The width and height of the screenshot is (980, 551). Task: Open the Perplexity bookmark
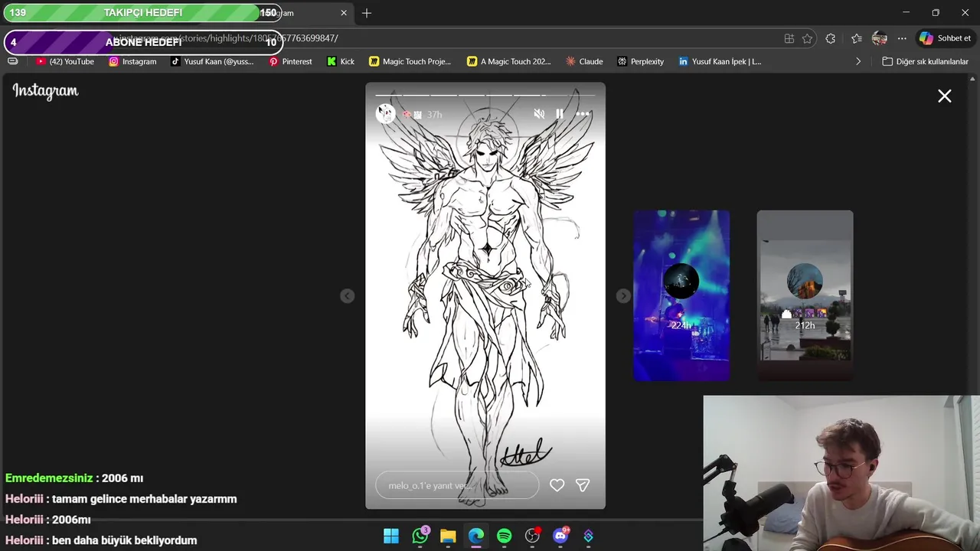(641, 61)
